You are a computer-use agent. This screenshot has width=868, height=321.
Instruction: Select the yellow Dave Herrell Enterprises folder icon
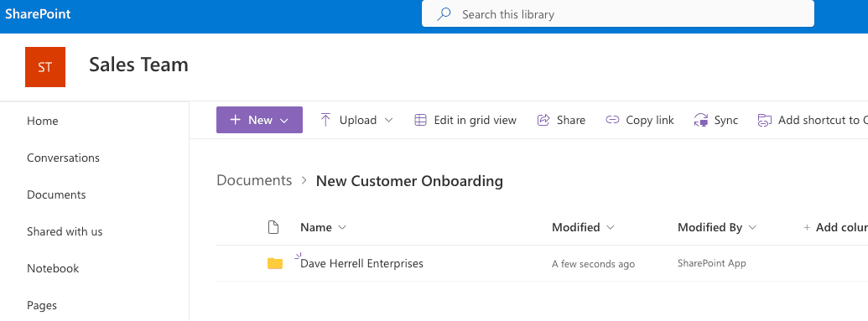coord(275,263)
